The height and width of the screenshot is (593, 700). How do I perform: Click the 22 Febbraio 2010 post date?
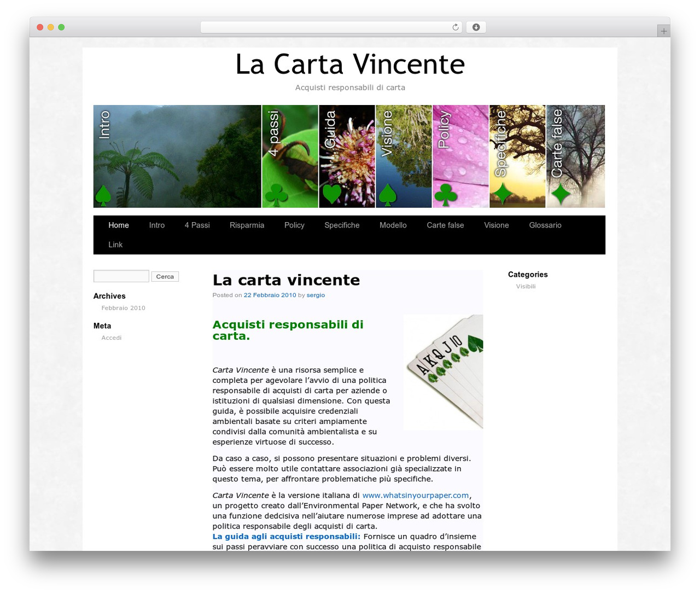pyautogui.click(x=270, y=295)
